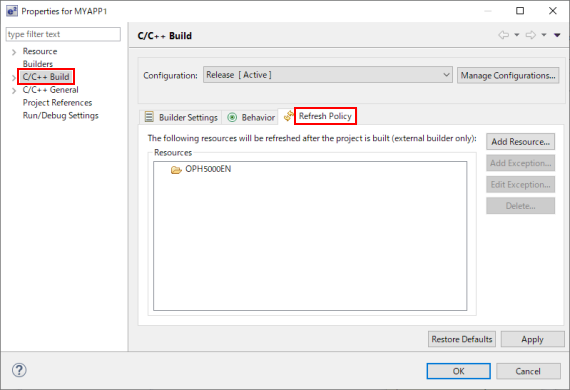Screen dimensions: 570x390
Task: Click the Refresh Policy tab icon
Action: tap(289, 116)
